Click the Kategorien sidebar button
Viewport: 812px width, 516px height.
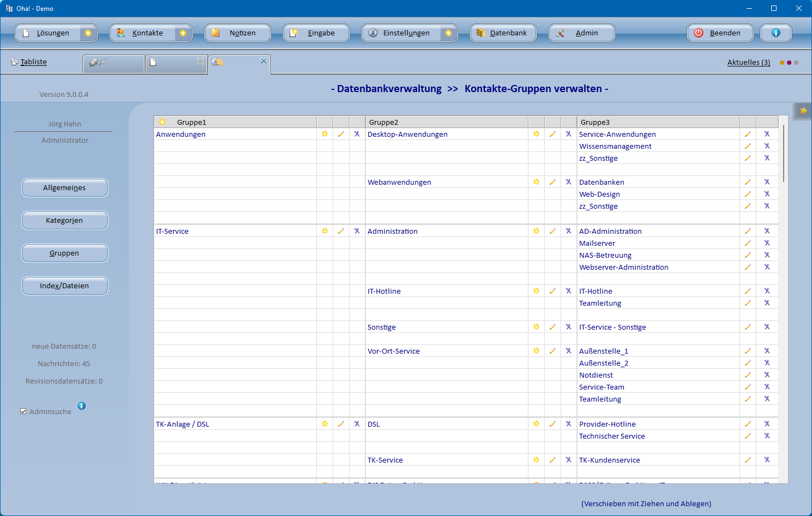tap(64, 221)
